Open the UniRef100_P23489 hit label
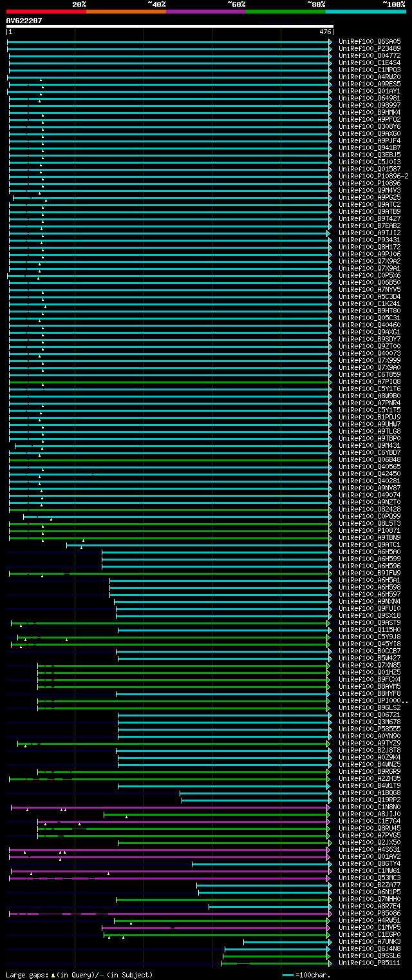This screenshot has height=980, width=412. click(370, 49)
